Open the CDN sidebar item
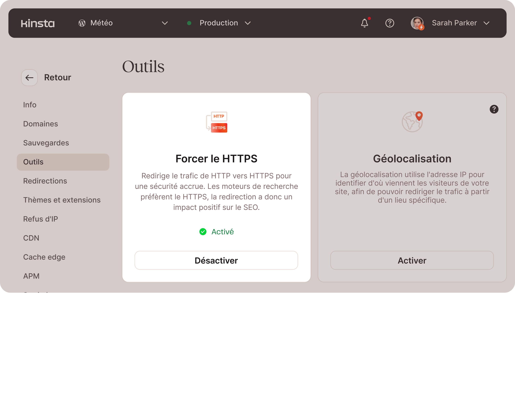This screenshot has height=420, width=515. pos(31,238)
